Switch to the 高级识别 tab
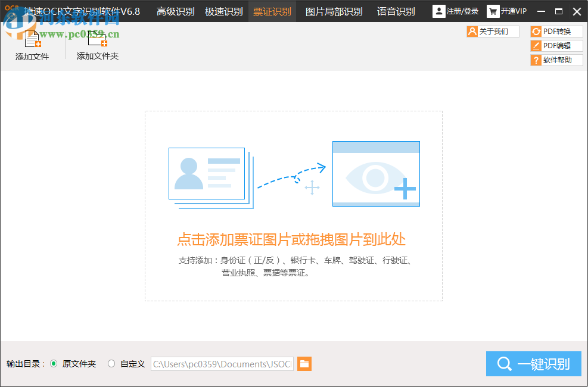 click(x=175, y=11)
